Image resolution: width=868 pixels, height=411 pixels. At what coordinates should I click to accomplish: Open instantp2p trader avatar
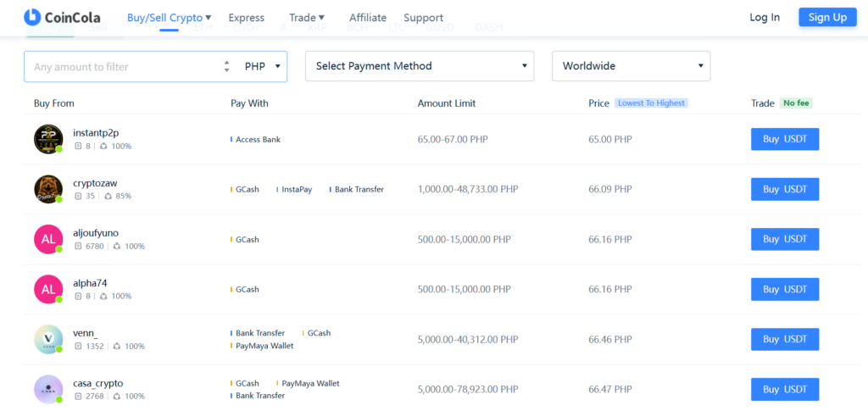(x=48, y=139)
